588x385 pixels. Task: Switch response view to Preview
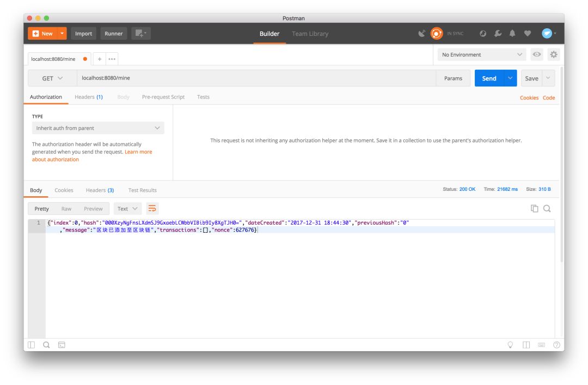[x=93, y=209]
